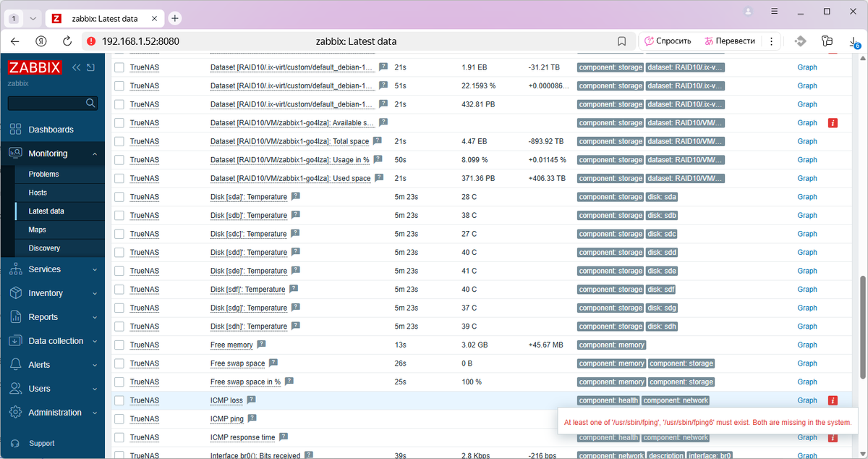Open Graph link for Disk [sdc] Temperature
This screenshot has width=868, height=459.
pyautogui.click(x=807, y=234)
